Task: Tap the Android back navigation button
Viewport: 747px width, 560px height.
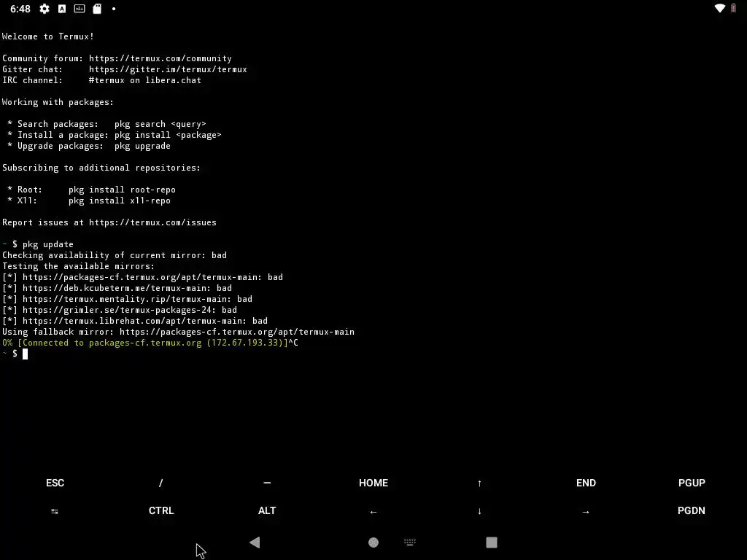Action: pyautogui.click(x=255, y=542)
